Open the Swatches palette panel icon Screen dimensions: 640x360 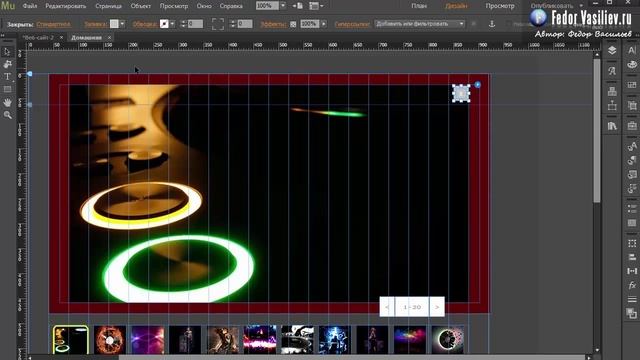(x=632, y=64)
